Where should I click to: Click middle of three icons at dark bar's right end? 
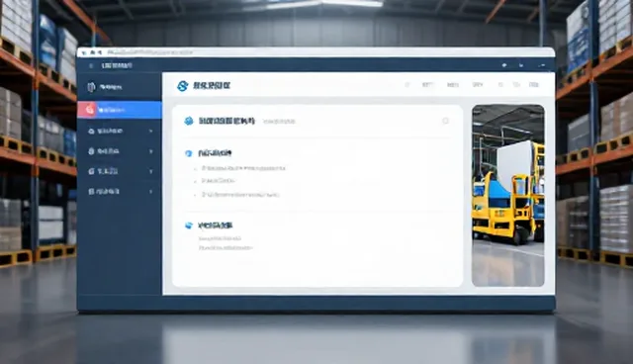521,65
